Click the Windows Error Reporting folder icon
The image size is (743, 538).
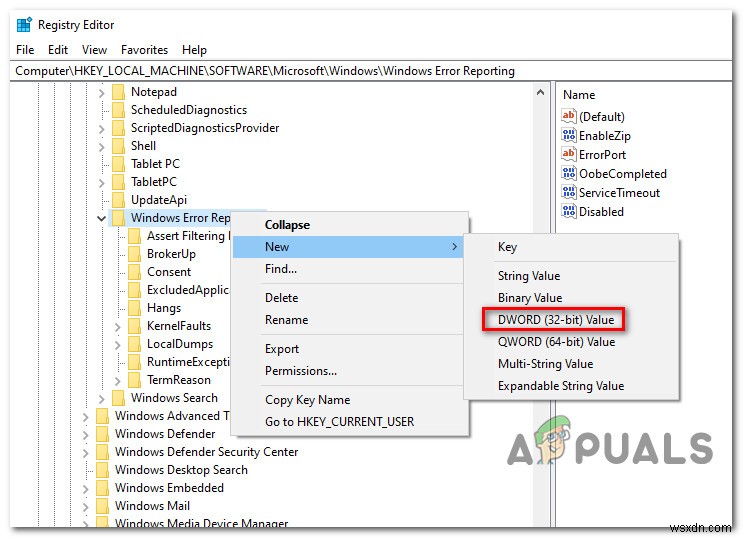point(118,218)
